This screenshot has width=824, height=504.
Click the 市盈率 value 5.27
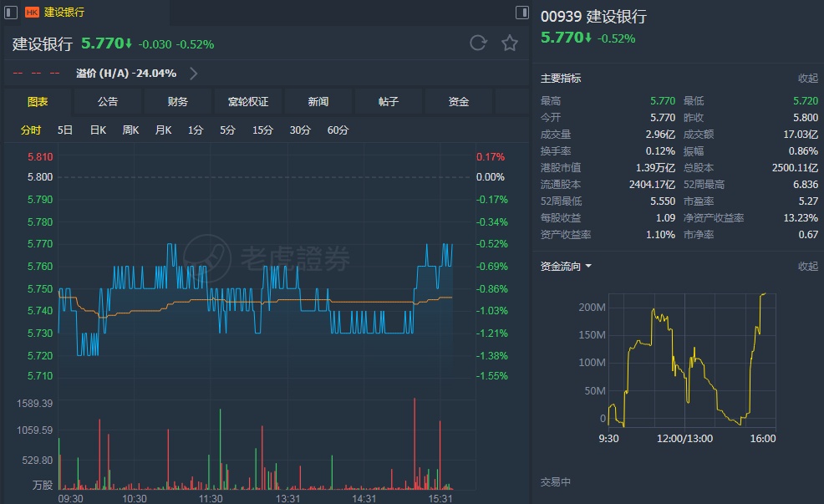(808, 201)
